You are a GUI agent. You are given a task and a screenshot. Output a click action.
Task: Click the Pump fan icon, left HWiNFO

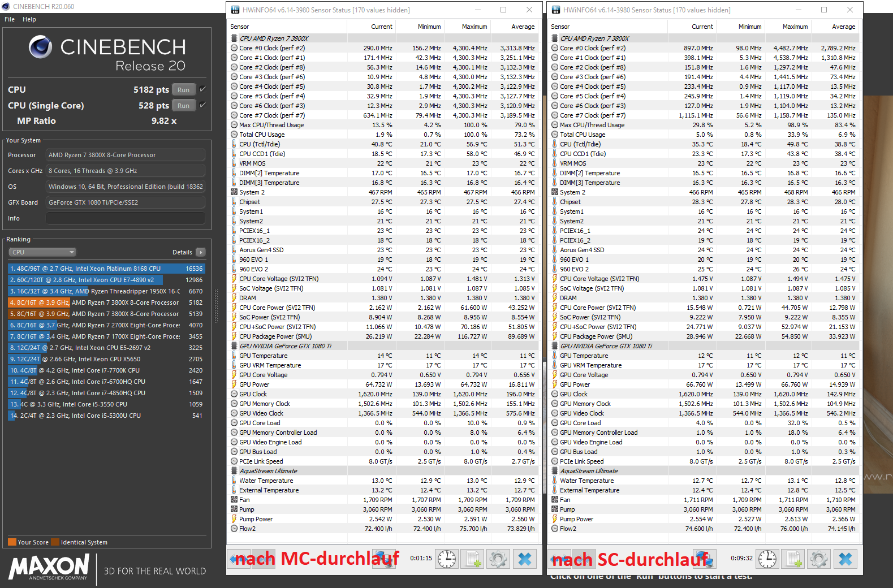[234, 509]
